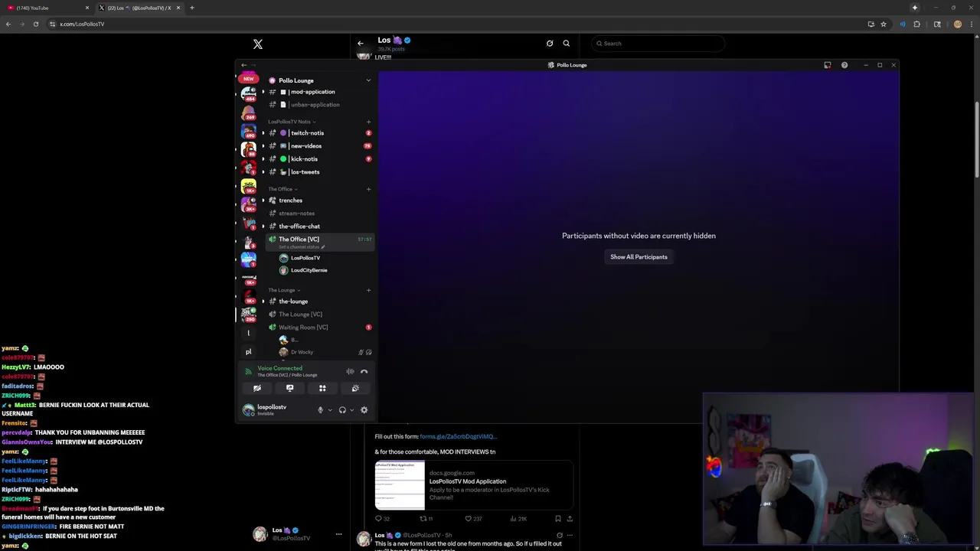Edit channel status pencil under The Office
Image resolution: width=980 pixels, height=551 pixels.
pos(323,247)
